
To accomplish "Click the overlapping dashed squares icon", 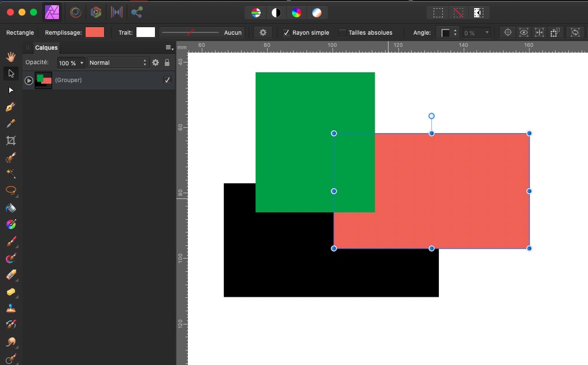I will tap(555, 32).
